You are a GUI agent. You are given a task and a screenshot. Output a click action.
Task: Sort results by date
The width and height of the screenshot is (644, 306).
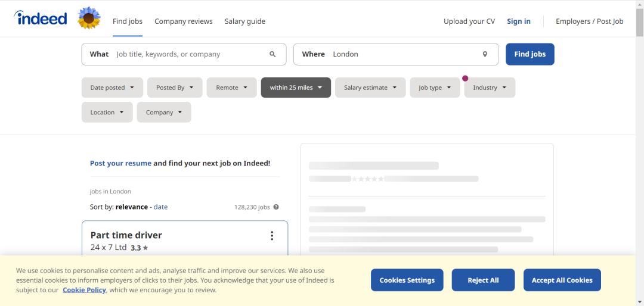[160, 207]
